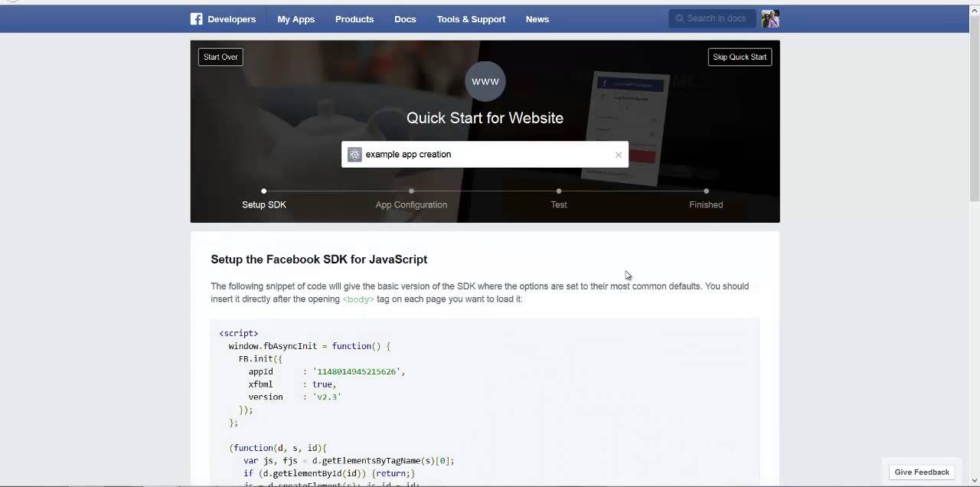Viewport: 980px width, 487px height.
Task: Select the App Configuration step dot
Action: [x=411, y=191]
